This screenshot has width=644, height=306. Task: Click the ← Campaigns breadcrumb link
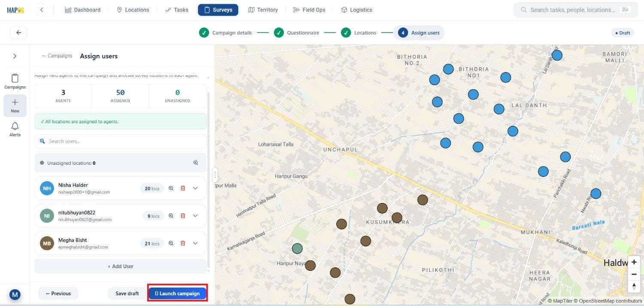tap(57, 56)
